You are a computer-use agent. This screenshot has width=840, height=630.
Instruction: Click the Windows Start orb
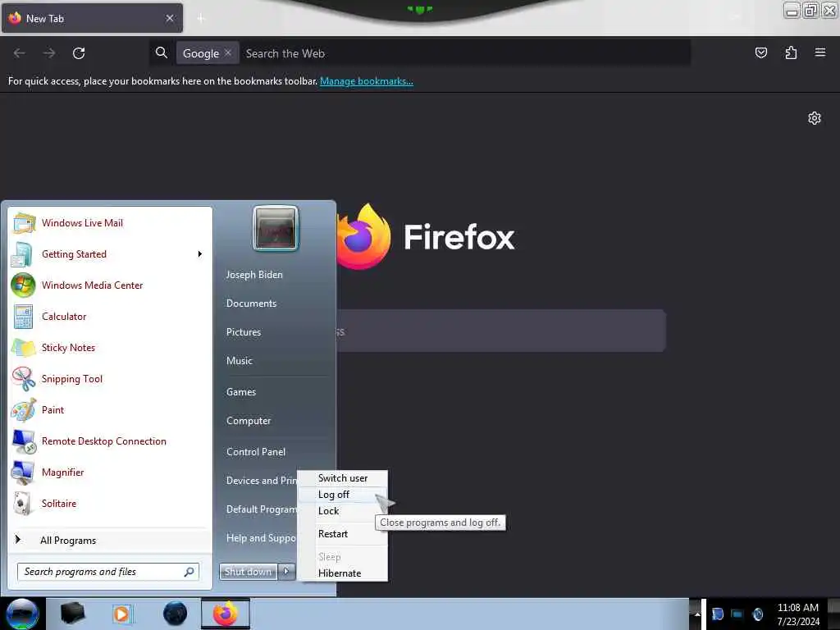point(21,614)
